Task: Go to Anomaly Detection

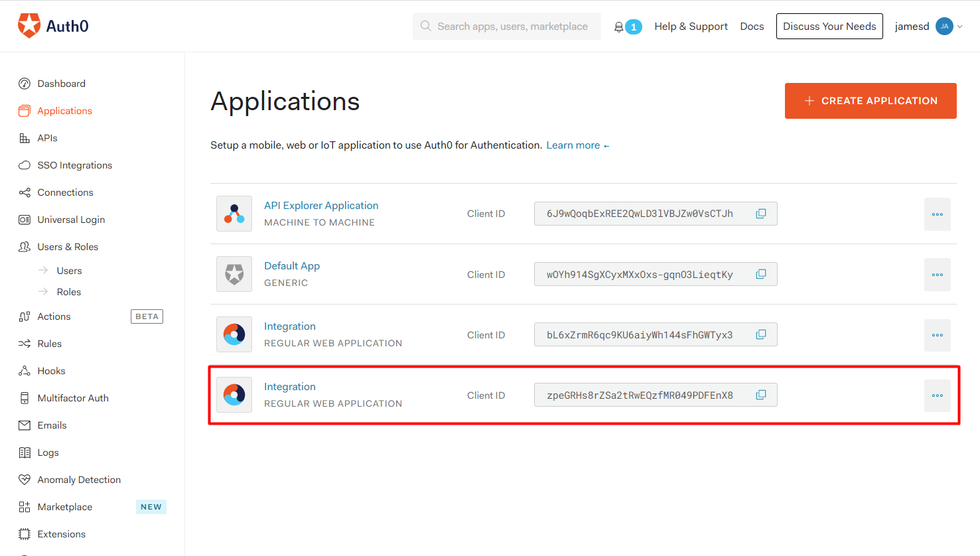Action: coord(79,480)
